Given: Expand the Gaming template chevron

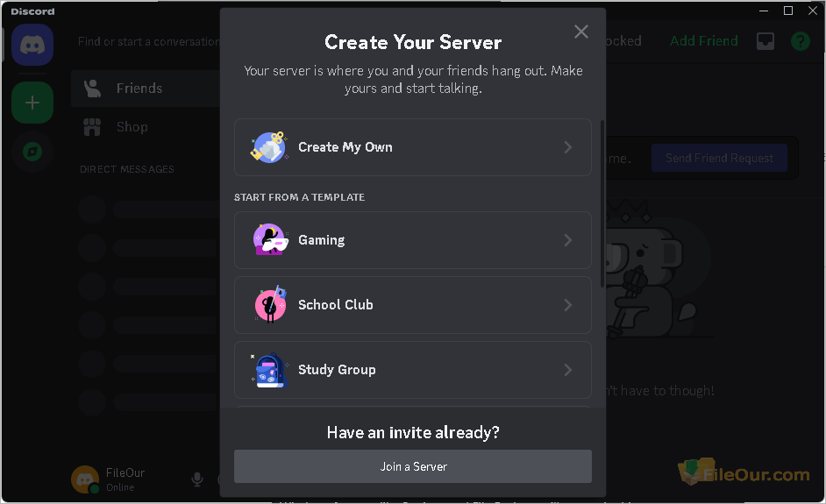Looking at the screenshot, I should [568, 240].
